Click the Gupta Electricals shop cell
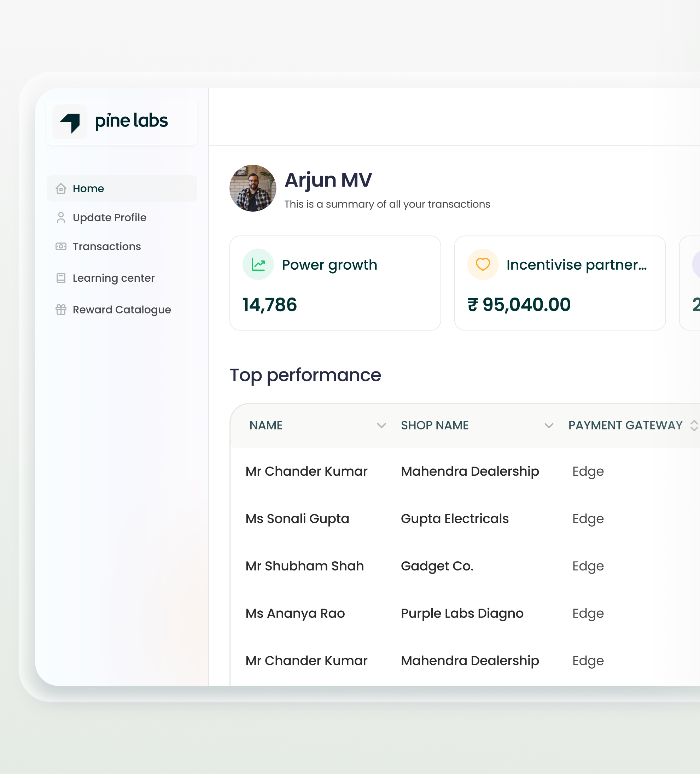Image resolution: width=700 pixels, height=774 pixels. click(x=455, y=519)
